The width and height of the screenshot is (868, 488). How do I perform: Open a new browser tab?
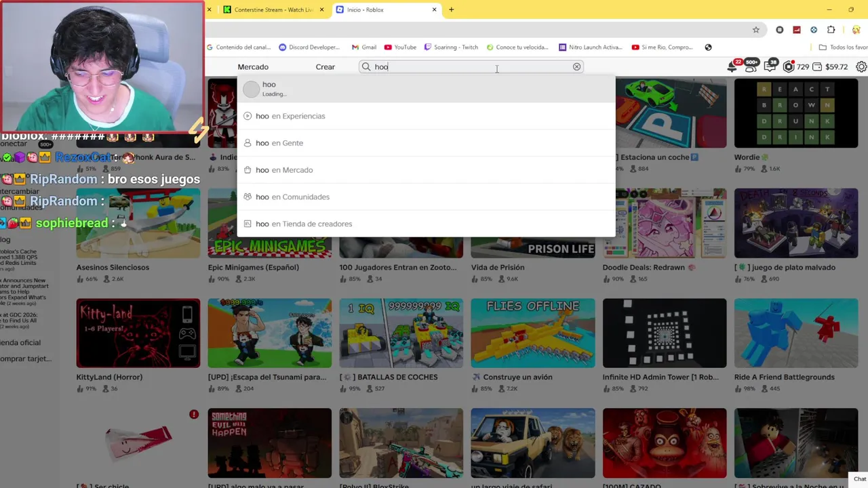tap(451, 9)
